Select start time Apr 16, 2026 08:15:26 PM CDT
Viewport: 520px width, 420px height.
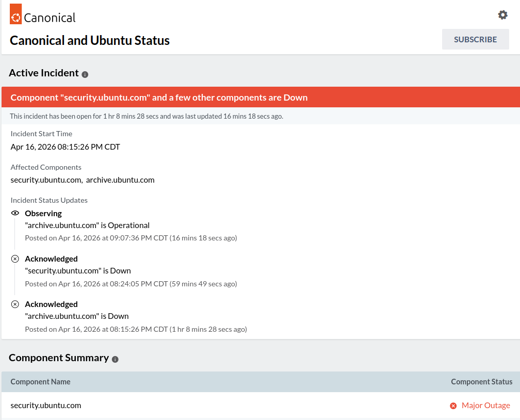tap(66, 147)
